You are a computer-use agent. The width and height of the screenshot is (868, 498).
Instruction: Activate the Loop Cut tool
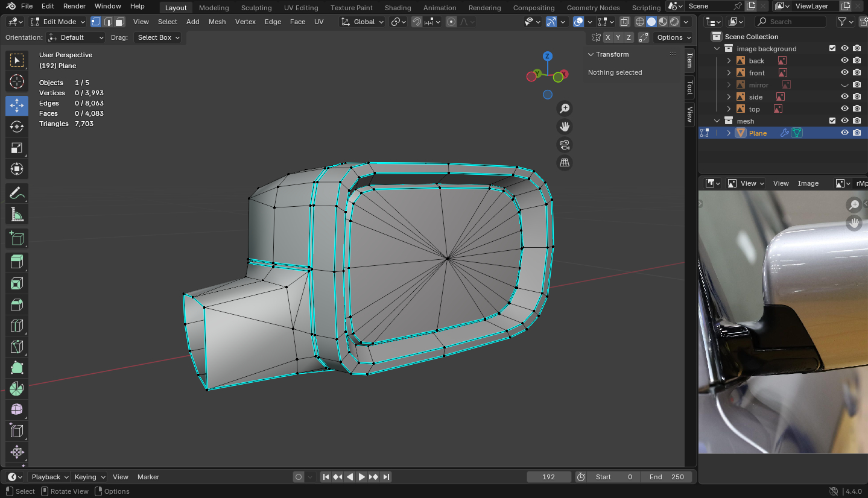click(17, 326)
